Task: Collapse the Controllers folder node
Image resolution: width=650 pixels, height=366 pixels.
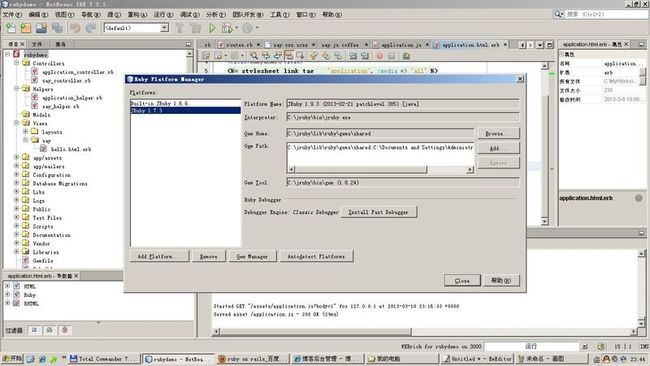Action: click(17, 63)
